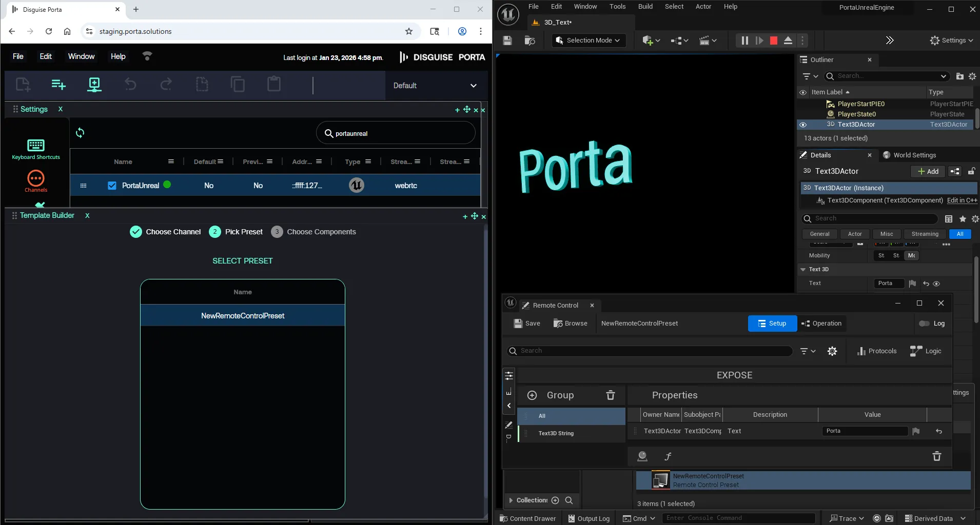Click the Undo icon in Porta toolbar
Viewport: 980px width, 525px height.
(x=130, y=84)
